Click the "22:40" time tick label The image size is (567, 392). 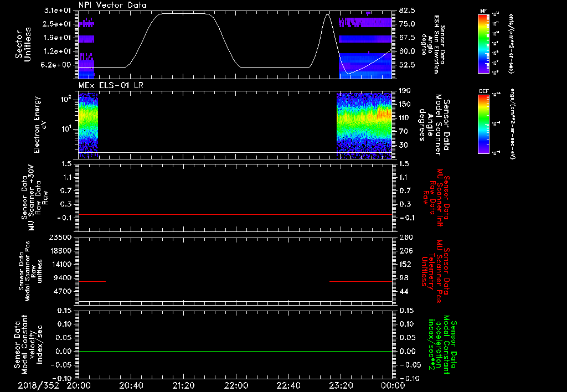(x=288, y=385)
